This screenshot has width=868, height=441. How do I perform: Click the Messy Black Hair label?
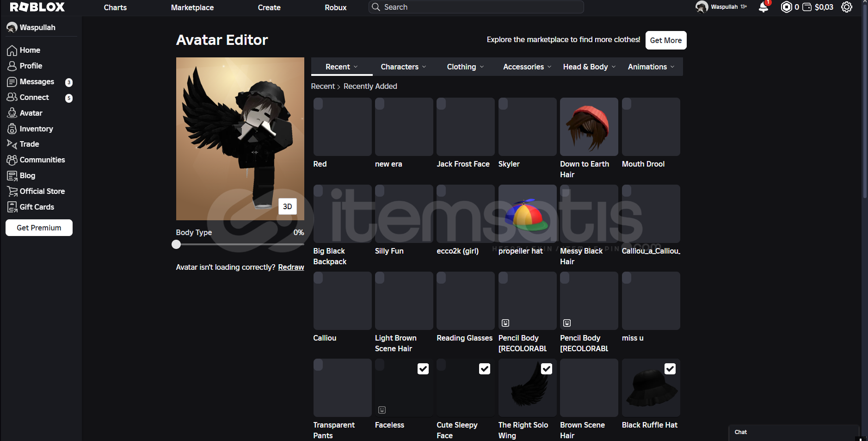tap(581, 256)
